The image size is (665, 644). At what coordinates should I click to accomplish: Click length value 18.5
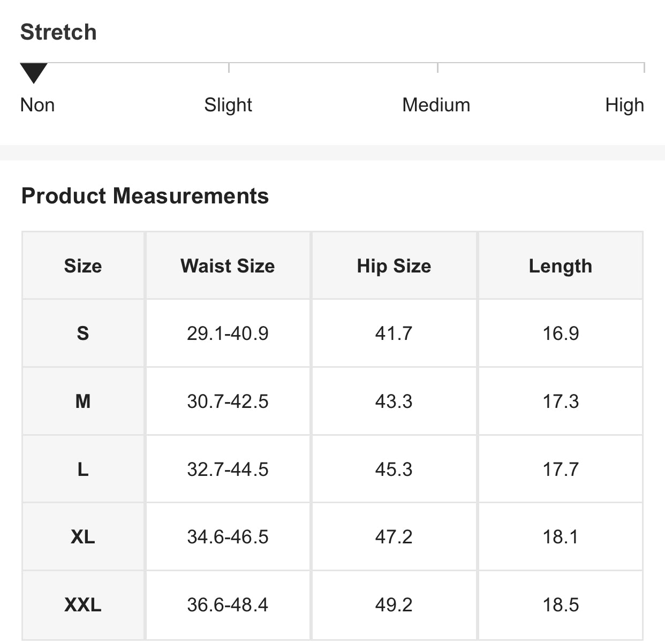coord(561,605)
